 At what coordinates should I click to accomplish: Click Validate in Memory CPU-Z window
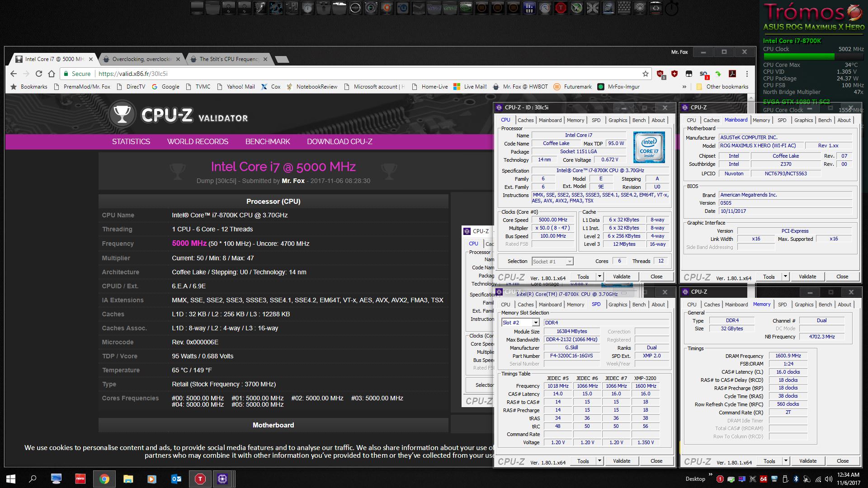pyautogui.click(x=808, y=461)
